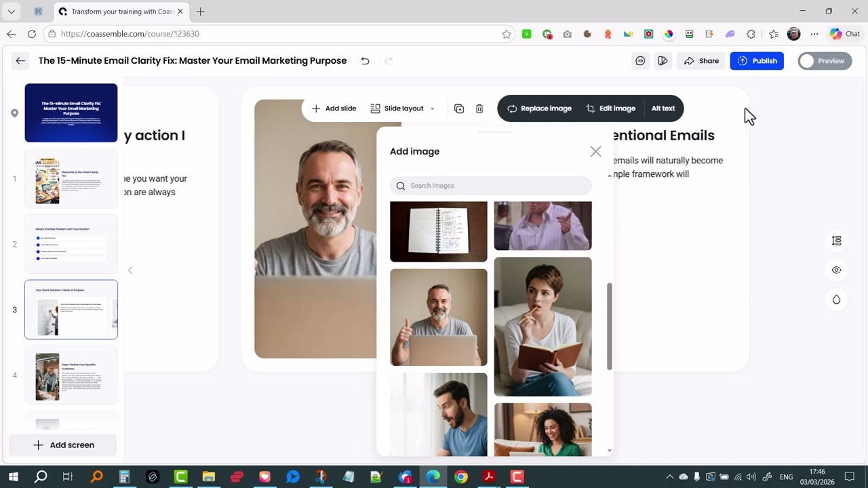
Task: Click the image gallery scrollbar thumb
Action: (609, 326)
